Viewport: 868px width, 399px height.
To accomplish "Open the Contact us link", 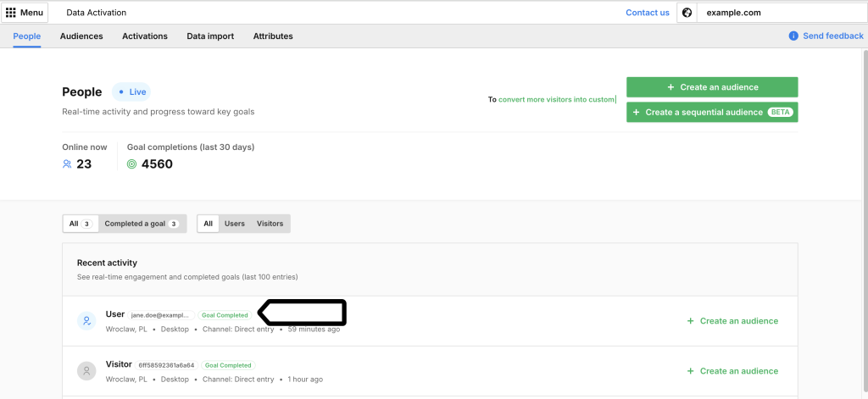I will 647,13.
